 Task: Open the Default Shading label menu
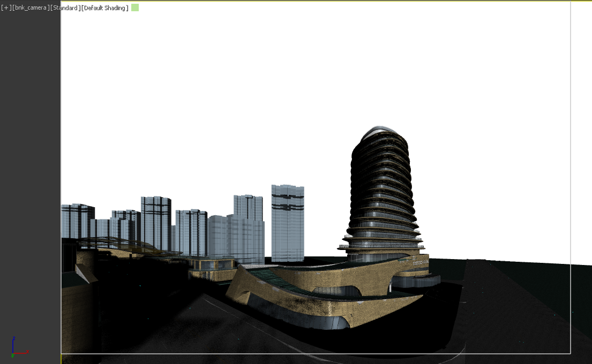tap(105, 8)
